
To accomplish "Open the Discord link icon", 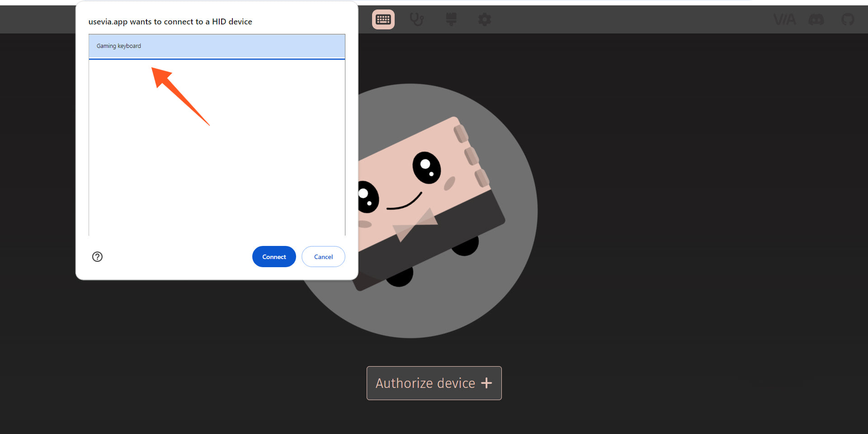I will tap(816, 19).
